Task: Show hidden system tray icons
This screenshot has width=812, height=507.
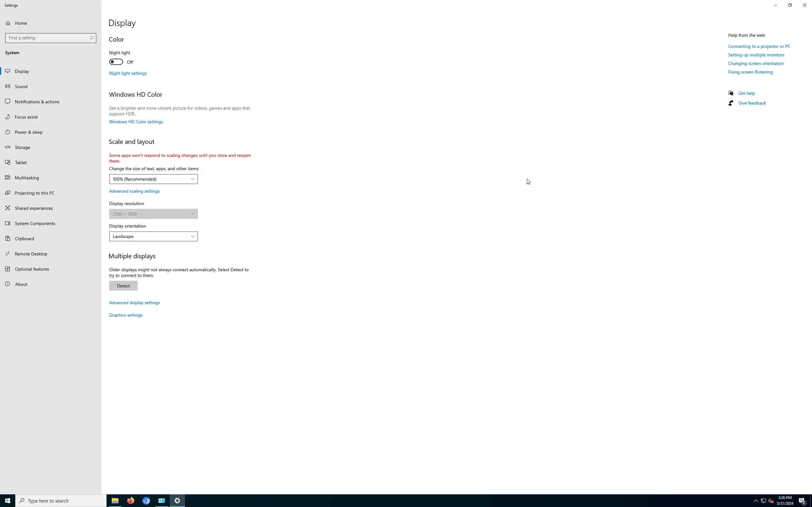Action: pyautogui.click(x=756, y=501)
